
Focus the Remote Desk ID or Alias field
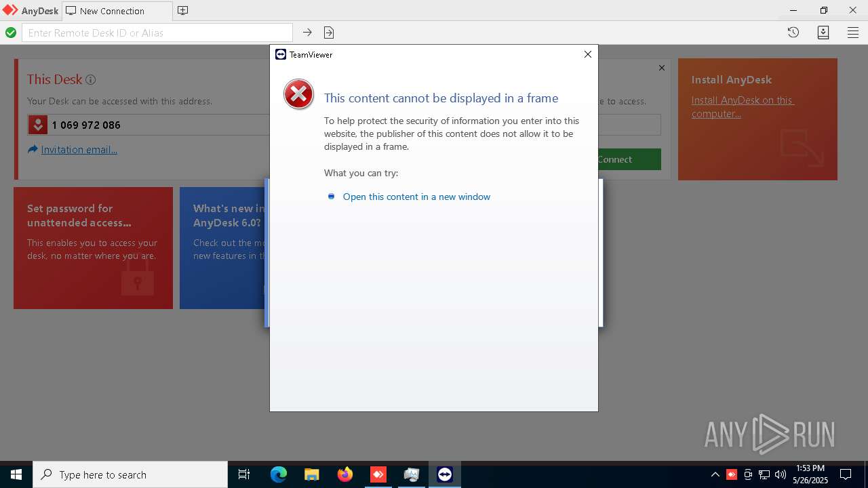tap(157, 33)
